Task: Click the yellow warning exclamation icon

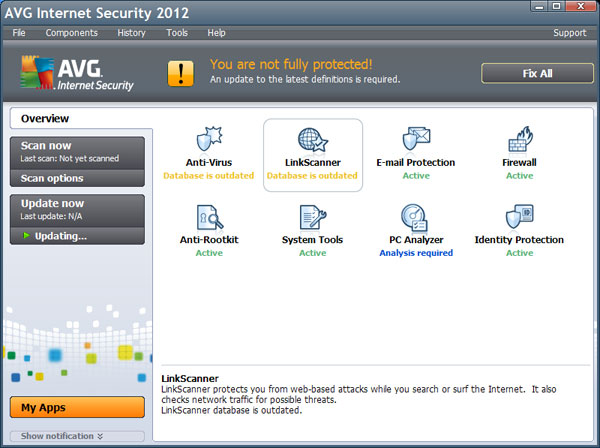Action: (181, 73)
